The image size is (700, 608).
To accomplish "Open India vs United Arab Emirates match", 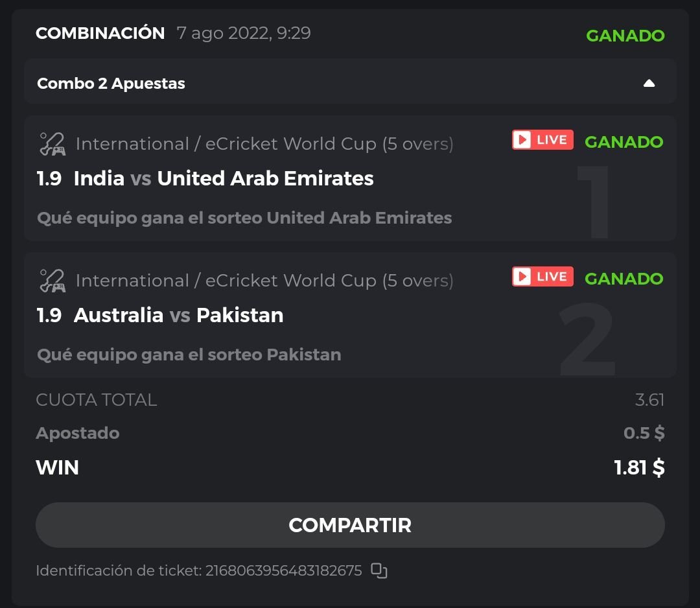I will point(224,178).
